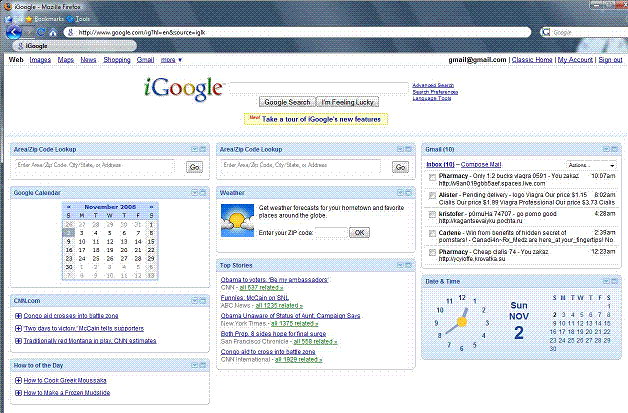Open Gmail from the top nav bar
Viewport: 628px width, 413px height.
(145, 60)
